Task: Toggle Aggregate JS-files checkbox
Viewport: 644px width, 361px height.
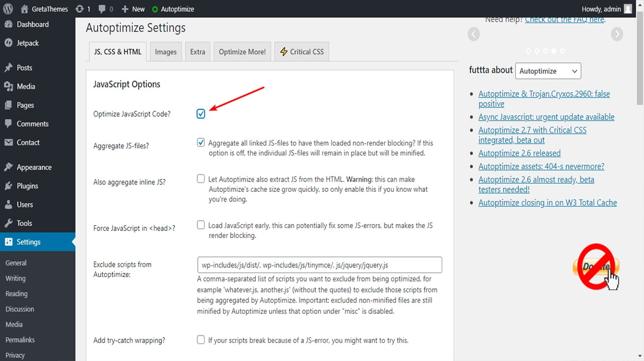Action: tap(201, 143)
